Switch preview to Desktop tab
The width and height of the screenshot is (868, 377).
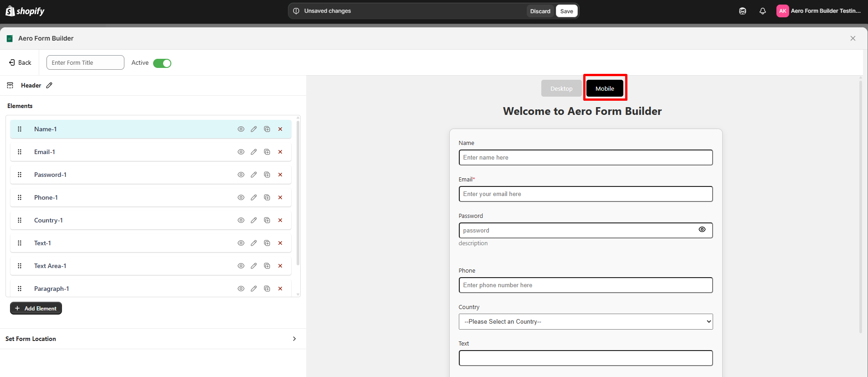(x=561, y=88)
